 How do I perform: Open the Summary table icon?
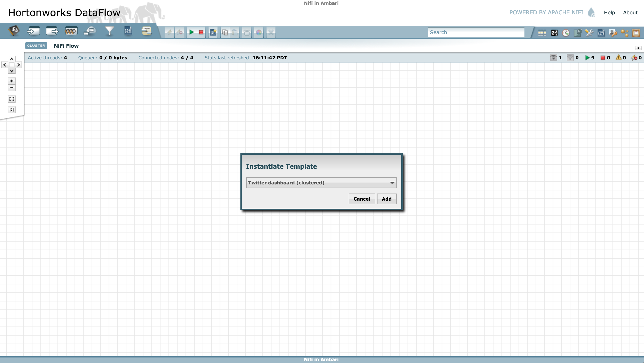[542, 33]
